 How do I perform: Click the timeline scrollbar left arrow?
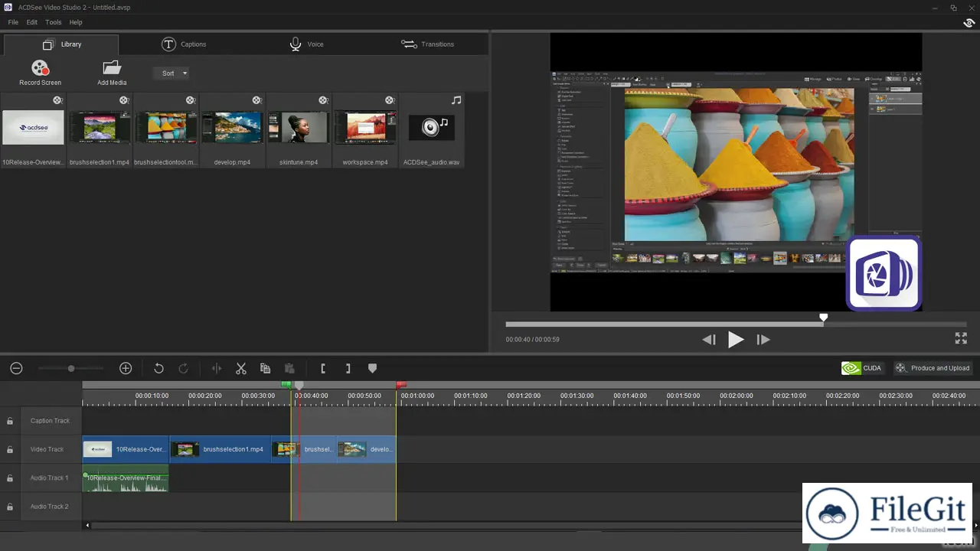pyautogui.click(x=87, y=525)
